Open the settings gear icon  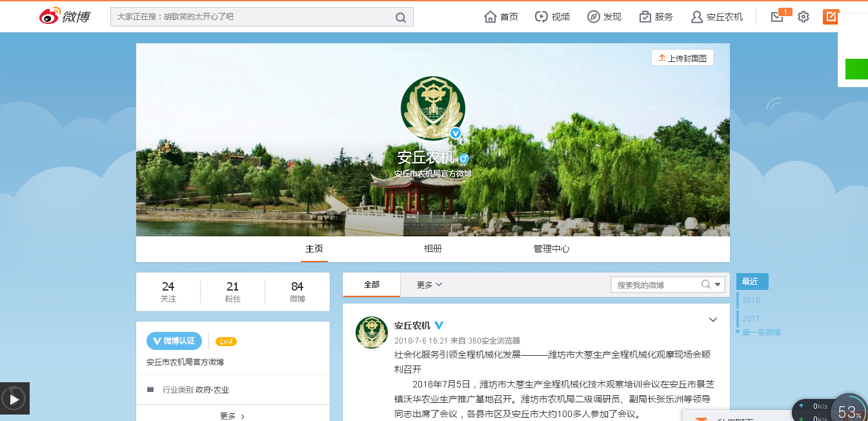pos(803,17)
